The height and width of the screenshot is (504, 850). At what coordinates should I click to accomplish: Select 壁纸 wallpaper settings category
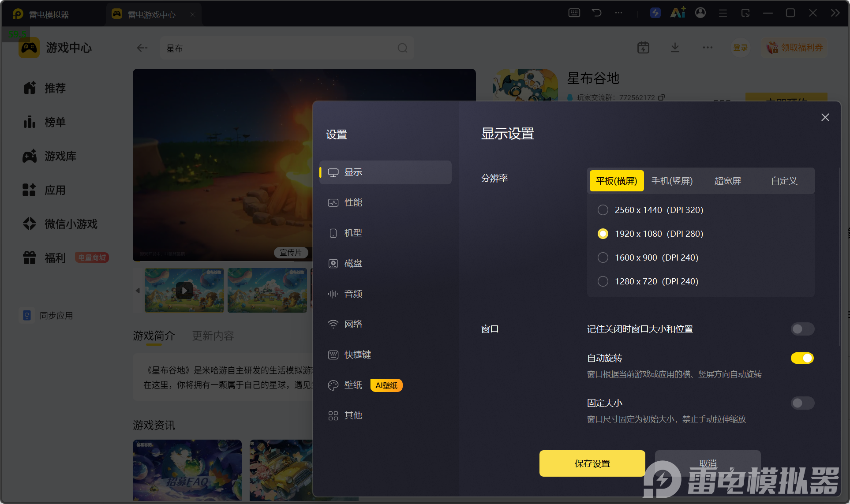[x=386, y=385]
